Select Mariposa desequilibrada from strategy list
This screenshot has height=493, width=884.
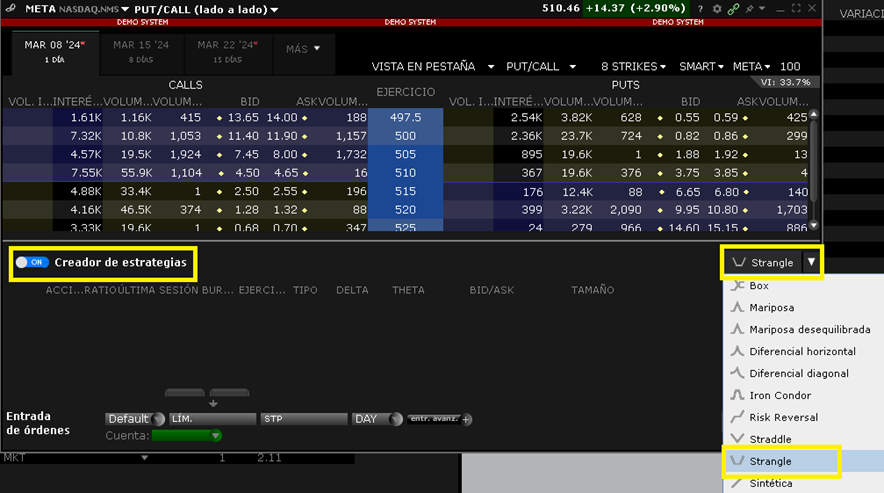coord(809,330)
